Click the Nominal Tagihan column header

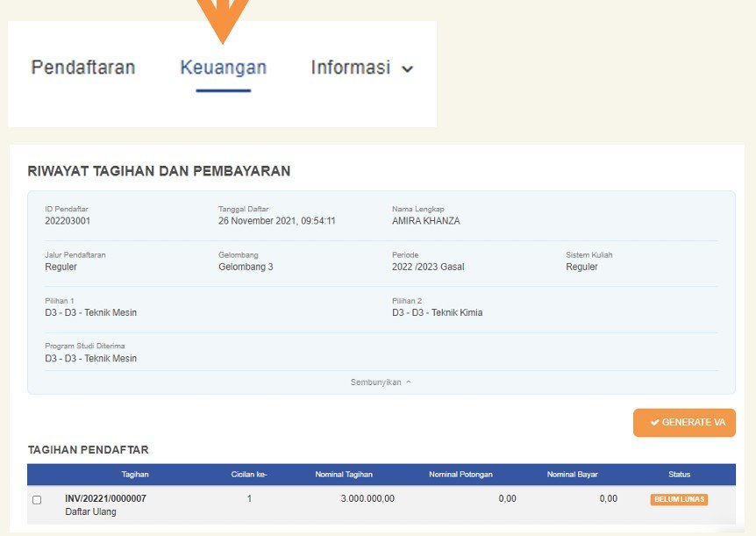pos(344,475)
